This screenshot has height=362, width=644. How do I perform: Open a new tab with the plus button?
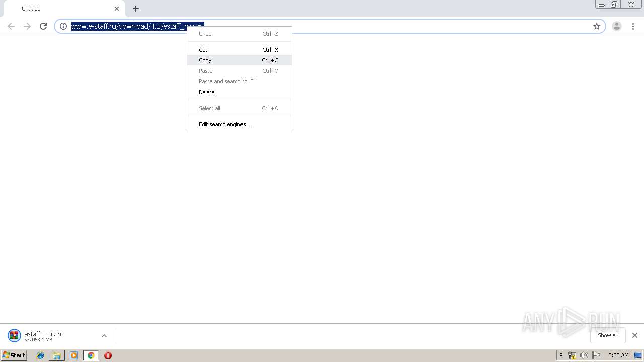pyautogui.click(x=136, y=9)
